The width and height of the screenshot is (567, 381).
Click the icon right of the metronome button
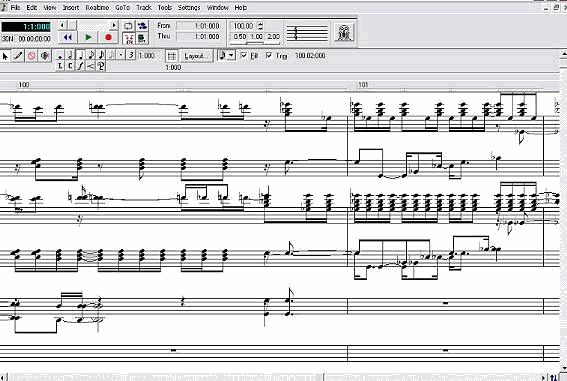pos(142,38)
